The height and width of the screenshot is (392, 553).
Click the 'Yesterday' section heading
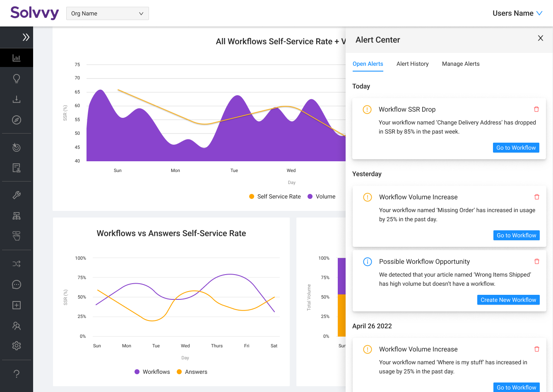click(x=367, y=174)
